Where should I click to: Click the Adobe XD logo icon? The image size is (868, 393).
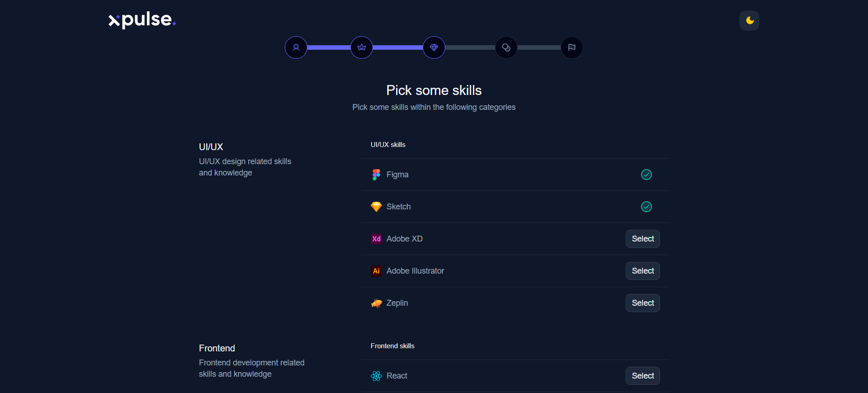coord(376,239)
